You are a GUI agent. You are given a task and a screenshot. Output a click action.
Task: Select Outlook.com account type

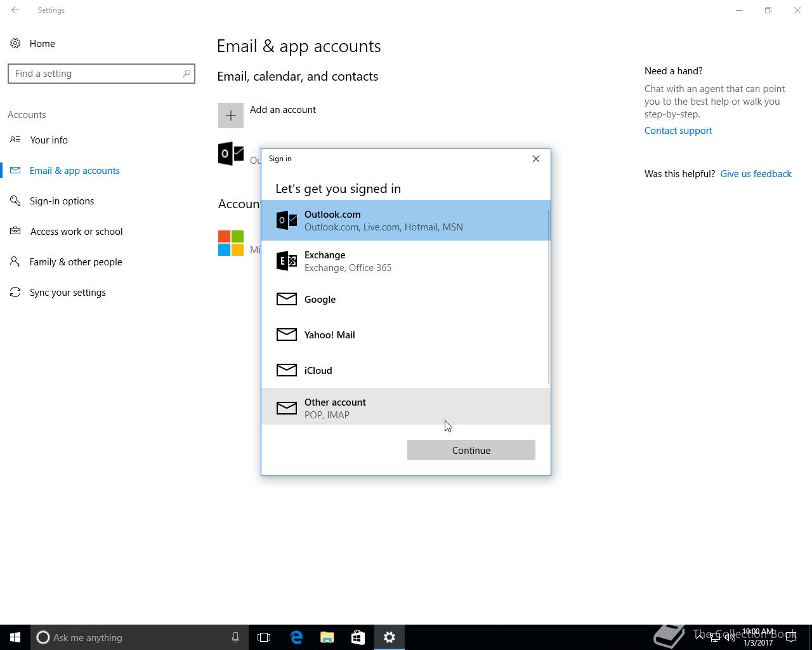(406, 220)
